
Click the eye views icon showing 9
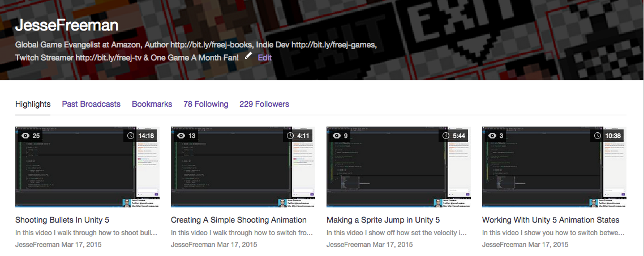point(337,136)
